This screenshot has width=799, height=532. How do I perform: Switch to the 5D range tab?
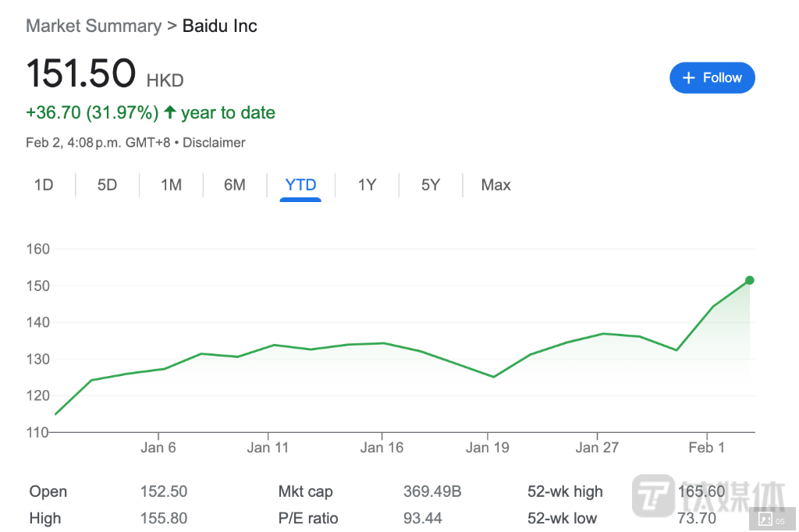107,185
